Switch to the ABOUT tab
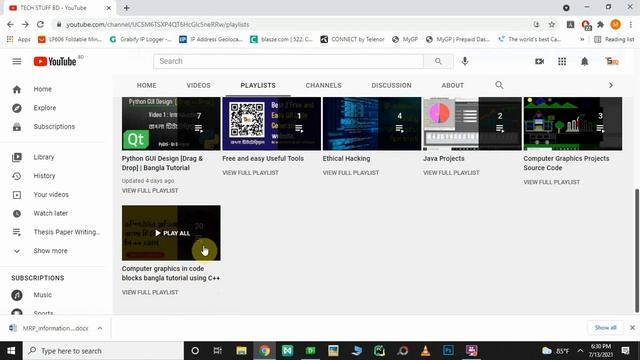 point(453,85)
